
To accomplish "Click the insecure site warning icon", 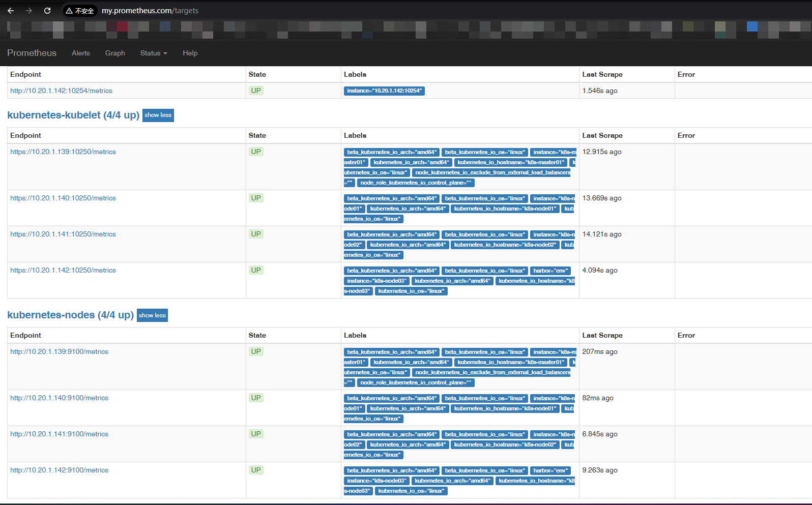I will pos(80,11).
